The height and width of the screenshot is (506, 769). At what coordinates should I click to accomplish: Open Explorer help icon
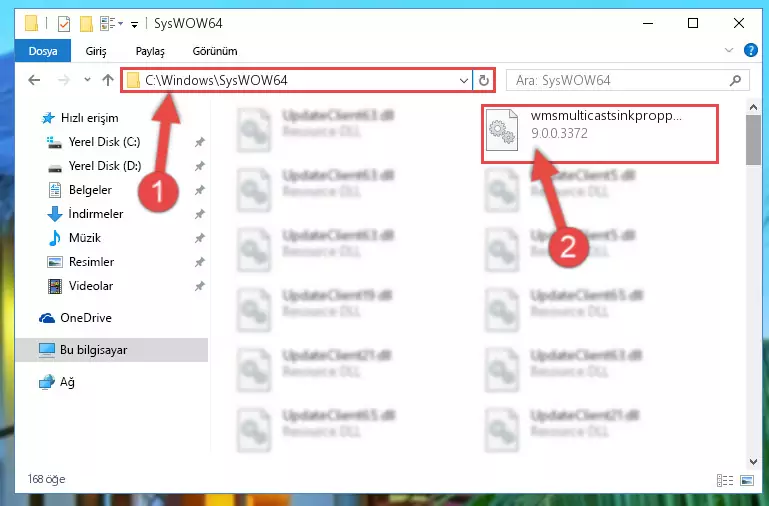(750, 51)
